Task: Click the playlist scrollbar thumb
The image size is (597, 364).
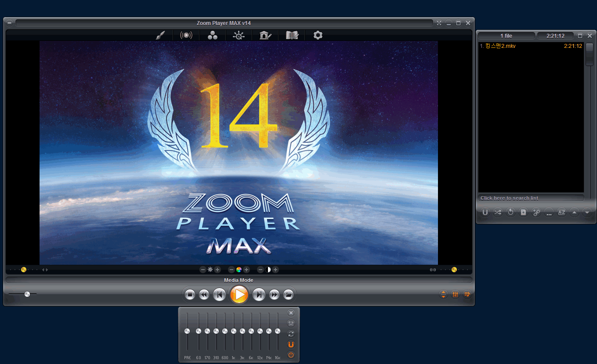Action: click(589, 55)
